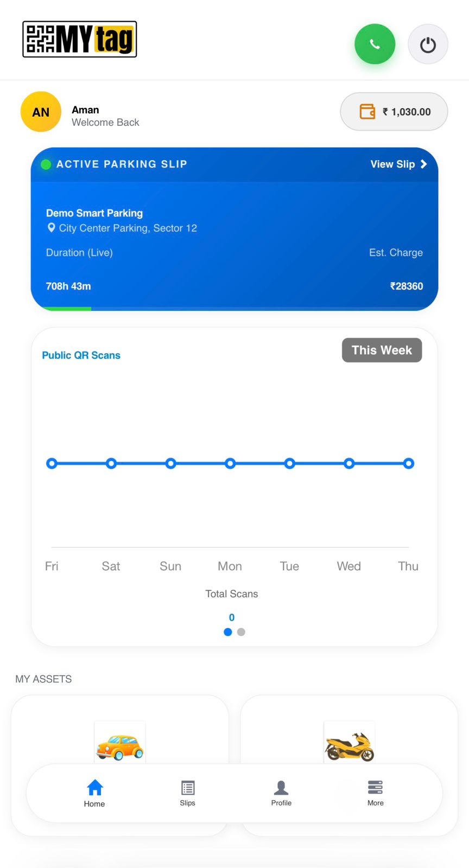Viewport: 469px width, 868px height.
Task: Tap the power/logout icon
Action: [x=428, y=44]
